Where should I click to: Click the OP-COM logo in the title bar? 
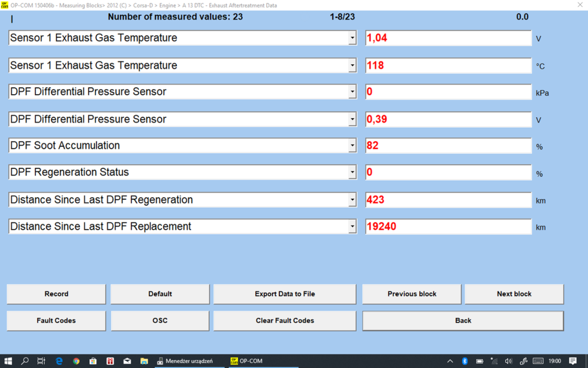click(x=6, y=5)
